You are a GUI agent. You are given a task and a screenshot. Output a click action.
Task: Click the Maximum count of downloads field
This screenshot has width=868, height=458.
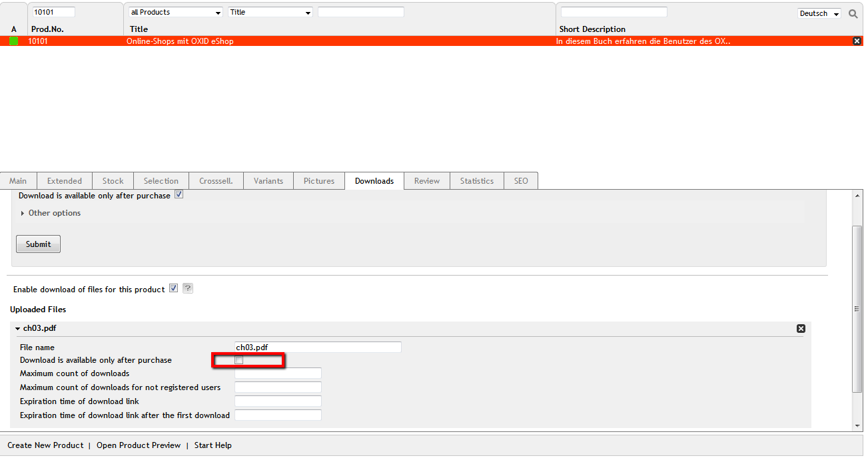coord(278,373)
